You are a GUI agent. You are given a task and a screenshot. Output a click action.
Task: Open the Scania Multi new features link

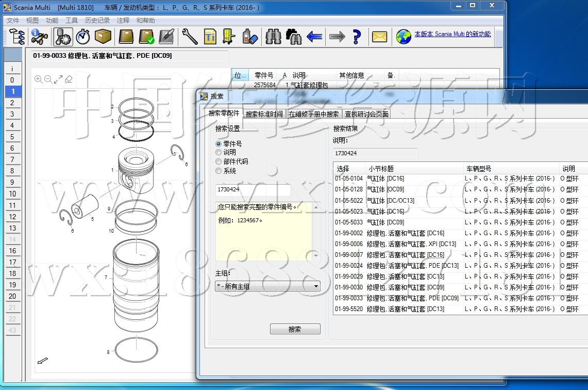(x=452, y=34)
